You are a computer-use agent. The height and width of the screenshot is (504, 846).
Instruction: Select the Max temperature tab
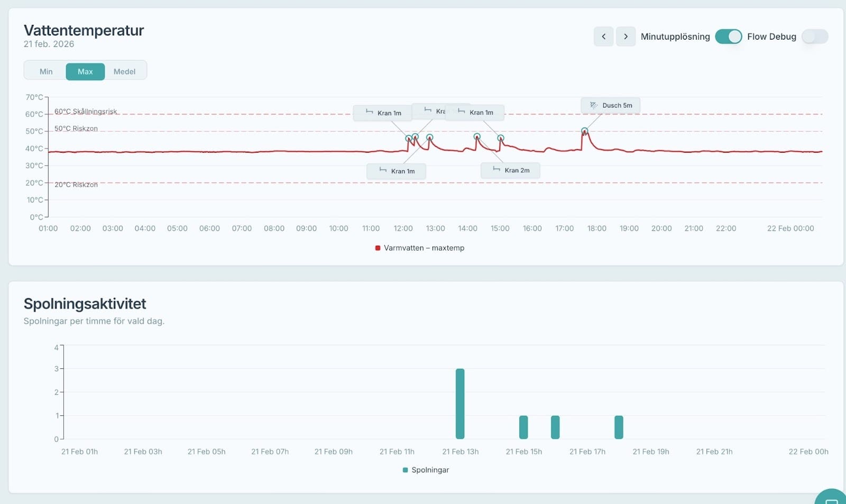tap(85, 71)
